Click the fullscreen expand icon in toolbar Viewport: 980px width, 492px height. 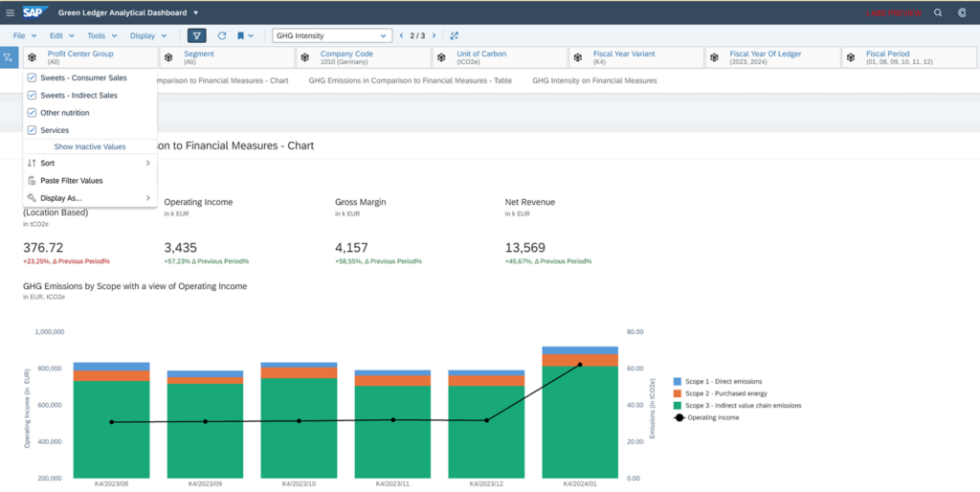pos(455,35)
